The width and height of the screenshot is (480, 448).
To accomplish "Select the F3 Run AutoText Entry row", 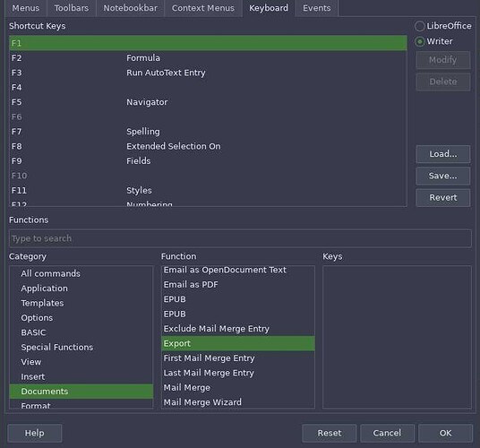I will 208,73.
